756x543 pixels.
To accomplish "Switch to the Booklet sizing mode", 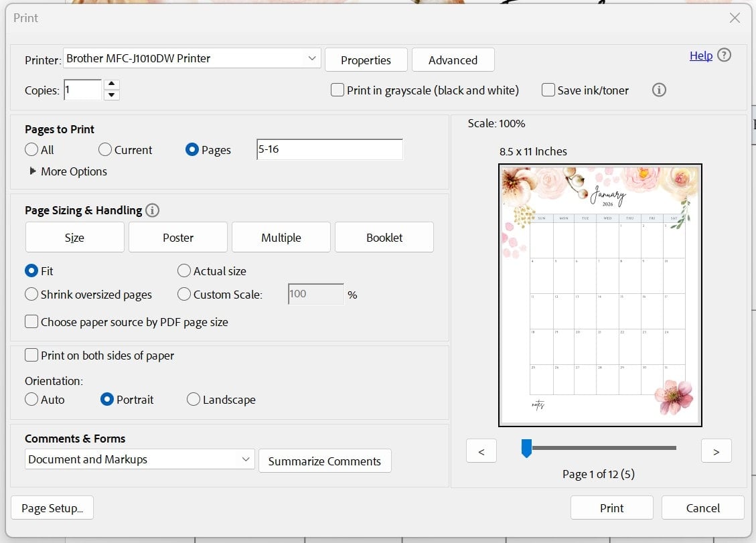I will [x=384, y=236].
